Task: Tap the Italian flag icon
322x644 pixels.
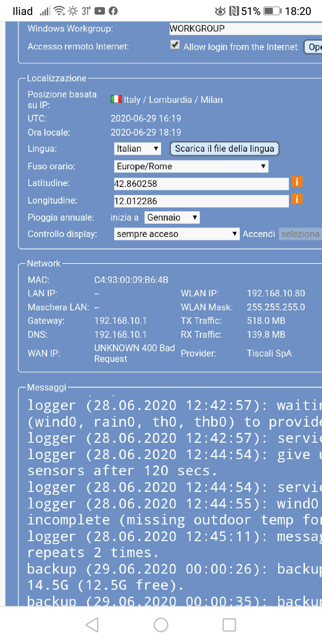Action: pyautogui.click(x=116, y=99)
